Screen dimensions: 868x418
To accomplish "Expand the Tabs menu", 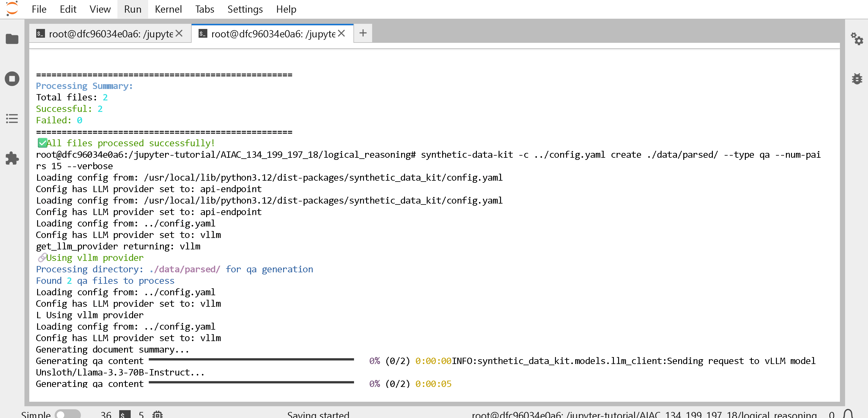I will point(205,9).
